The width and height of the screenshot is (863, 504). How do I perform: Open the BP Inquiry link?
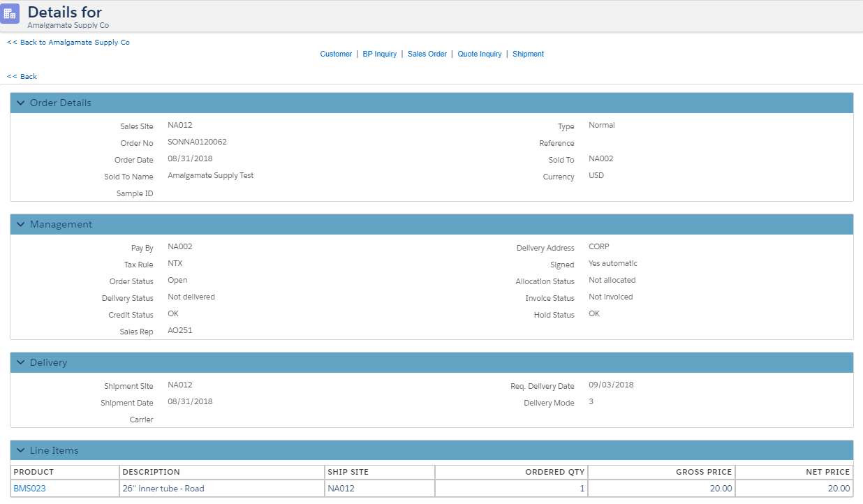coord(379,54)
